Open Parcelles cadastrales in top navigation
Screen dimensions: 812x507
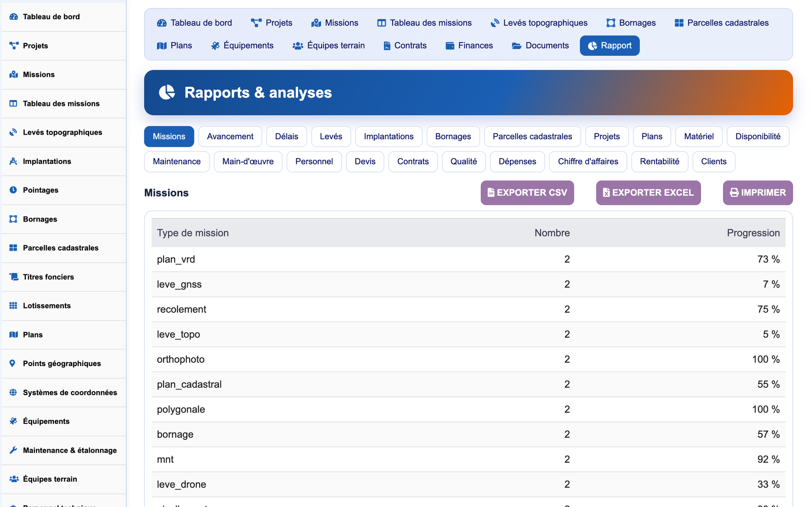(x=722, y=23)
